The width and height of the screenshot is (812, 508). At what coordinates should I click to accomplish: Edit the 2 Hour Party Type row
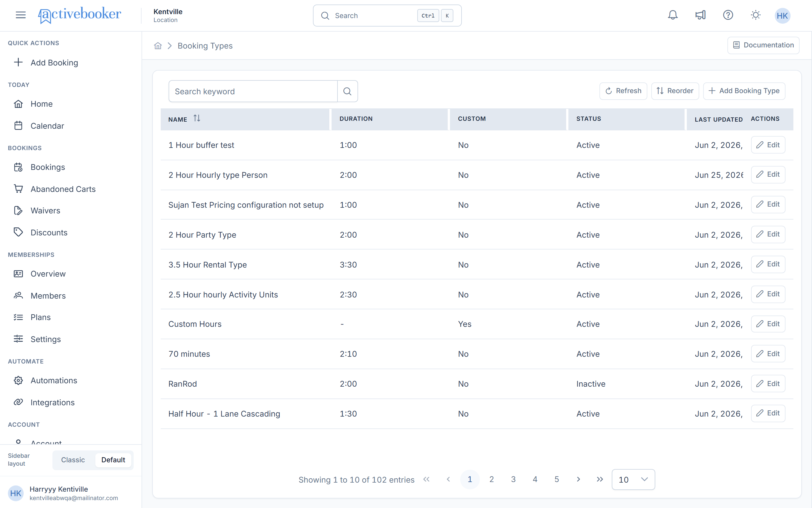point(768,234)
